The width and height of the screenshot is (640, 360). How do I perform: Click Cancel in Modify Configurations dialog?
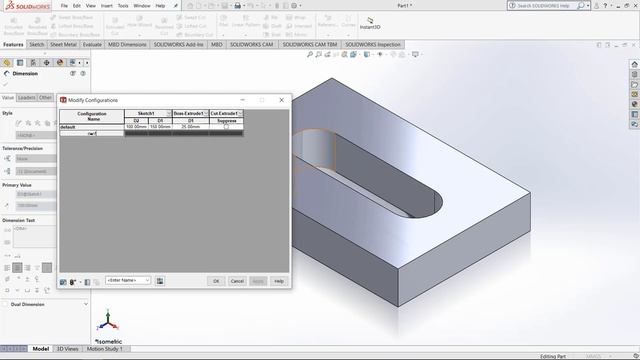coord(237,281)
